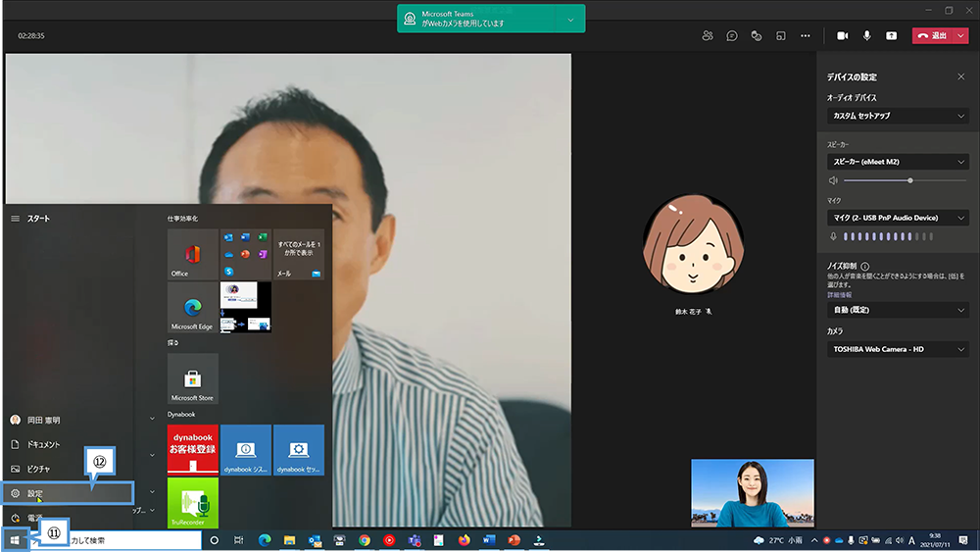The width and height of the screenshot is (980, 552).
Task: Open the system volume tray icon
Action: (x=900, y=540)
